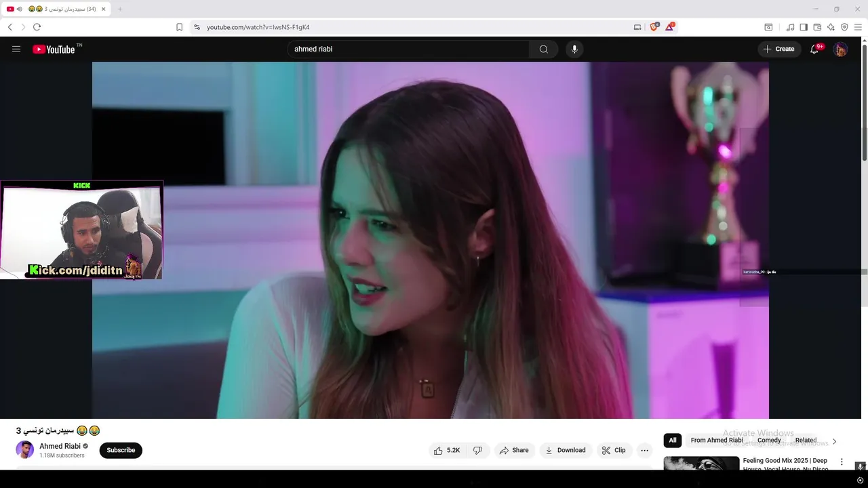Open the browser main menu
The image size is (868, 488).
pyautogui.click(x=858, y=27)
